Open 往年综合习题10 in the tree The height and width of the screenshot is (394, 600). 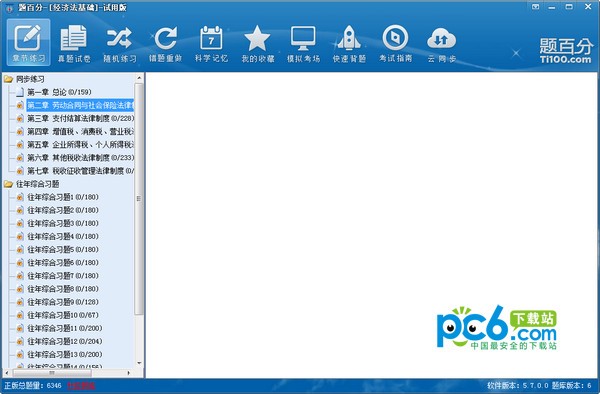(x=63, y=315)
